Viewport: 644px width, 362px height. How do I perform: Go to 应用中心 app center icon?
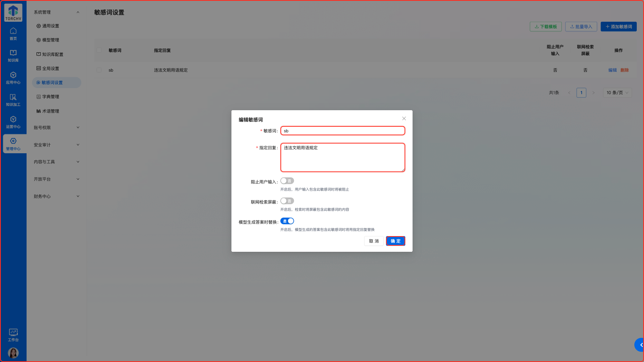pyautogui.click(x=13, y=78)
